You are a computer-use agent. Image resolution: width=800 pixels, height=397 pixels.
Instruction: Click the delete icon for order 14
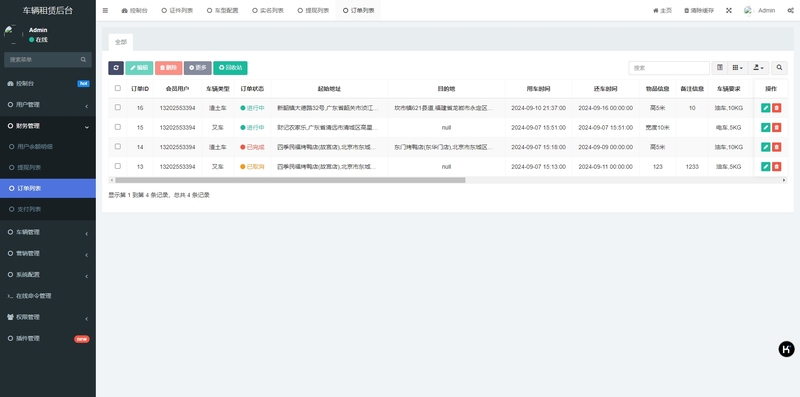click(777, 147)
